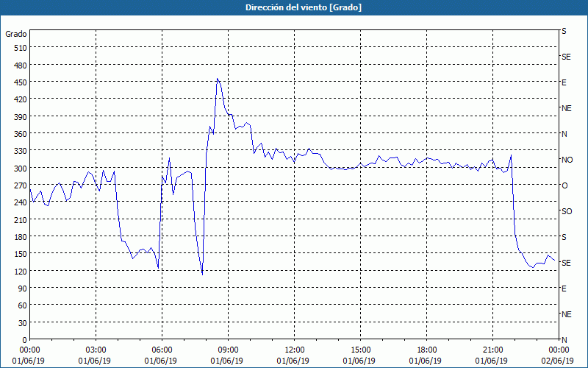
Task: Select the 150 degree axis label
Action: pos(21,254)
